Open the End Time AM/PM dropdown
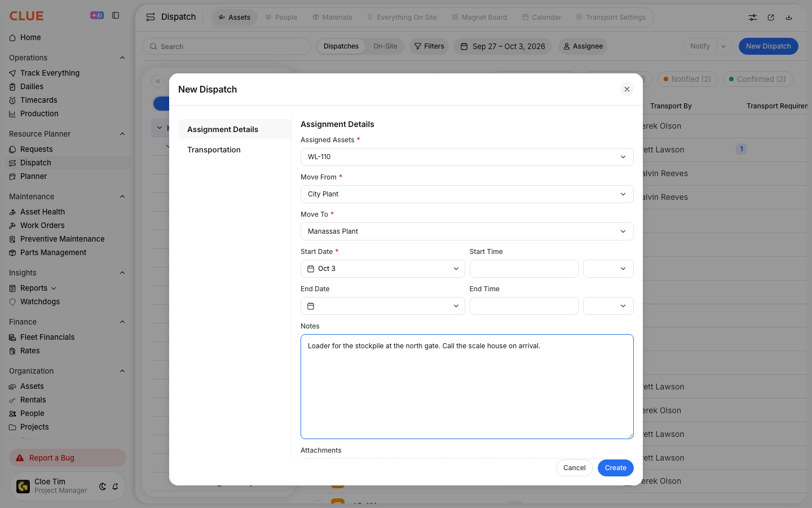 tap(608, 306)
